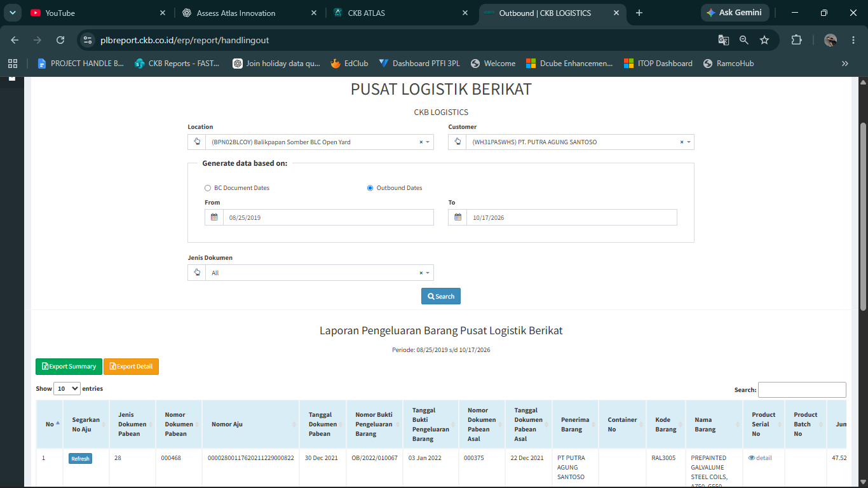The height and width of the screenshot is (488, 868).
Task: Show more bookmarks with the double chevron
Action: click(x=845, y=64)
